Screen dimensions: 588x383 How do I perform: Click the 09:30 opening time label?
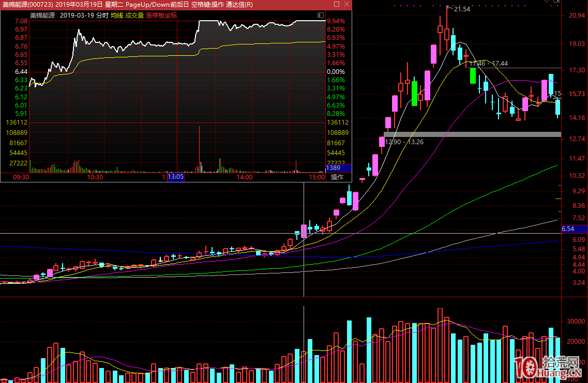(21, 177)
